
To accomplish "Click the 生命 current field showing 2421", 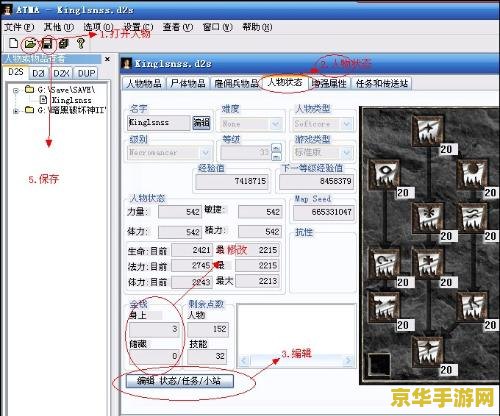I will pyautogui.click(x=191, y=250).
